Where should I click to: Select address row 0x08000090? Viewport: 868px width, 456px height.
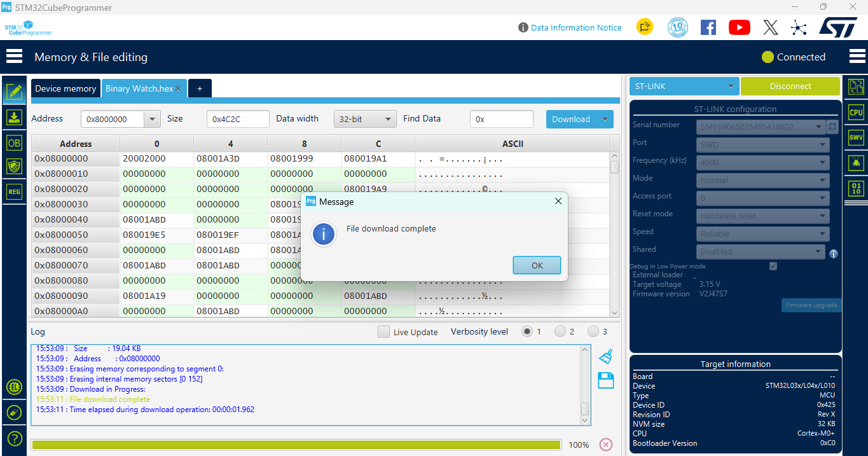(x=76, y=296)
